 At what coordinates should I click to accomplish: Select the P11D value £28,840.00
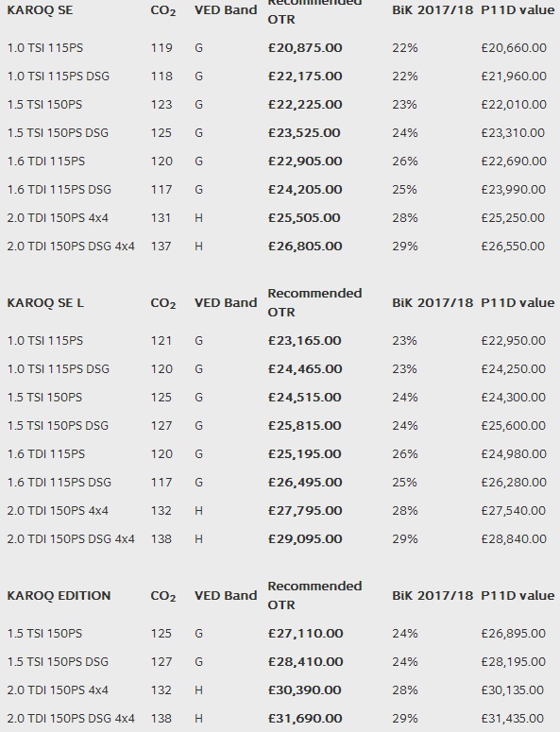click(514, 538)
